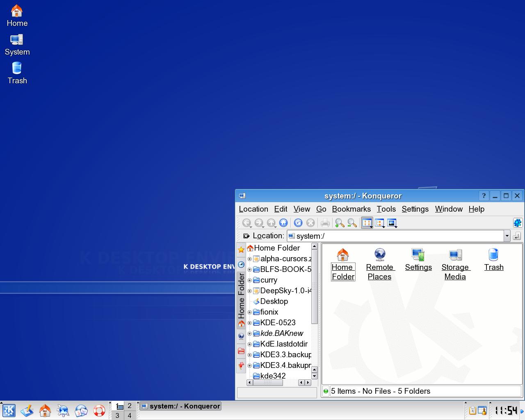The height and width of the screenshot is (420, 525).
Task: Switch to virtual desktop 3 in pager
Action: [118, 415]
